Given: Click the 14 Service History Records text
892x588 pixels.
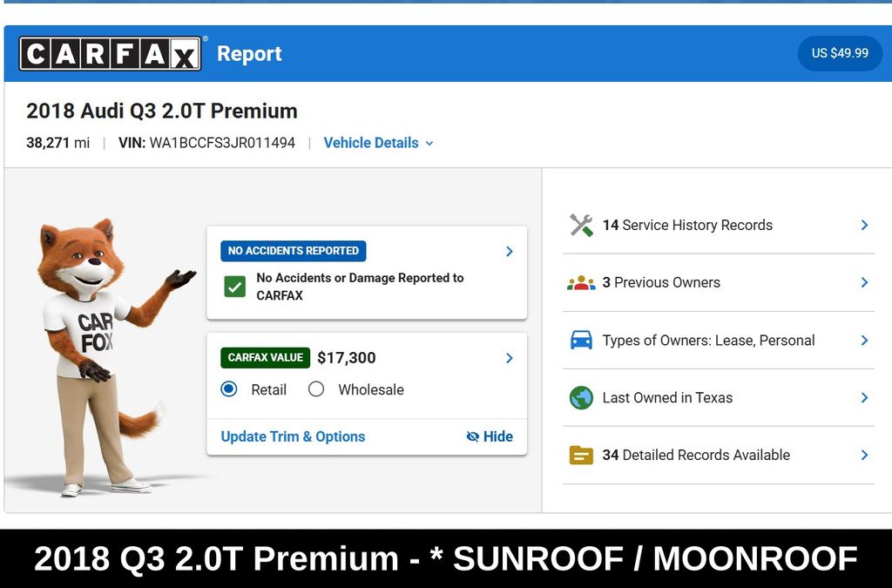Looking at the screenshot, I should 687,226.
